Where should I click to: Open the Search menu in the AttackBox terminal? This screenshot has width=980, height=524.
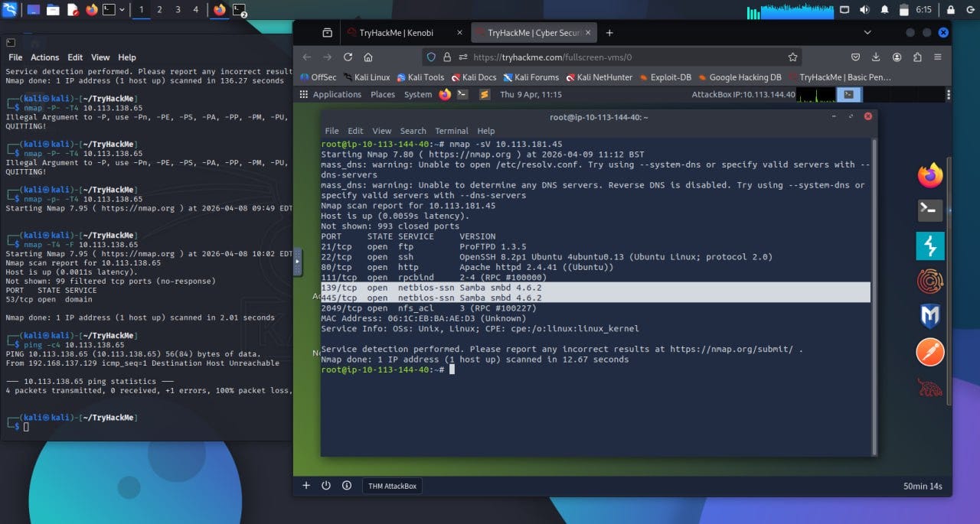point(413,131)
